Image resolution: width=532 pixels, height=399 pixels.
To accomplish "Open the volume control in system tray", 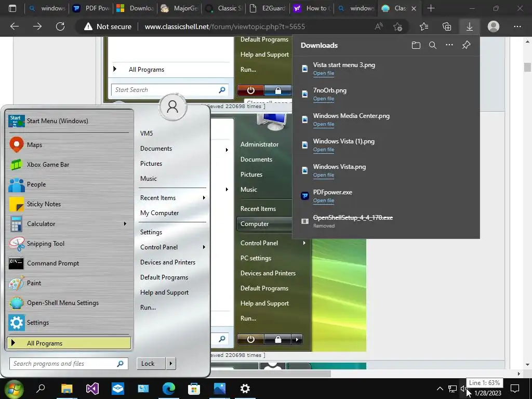I will click(x=463, y=389).
